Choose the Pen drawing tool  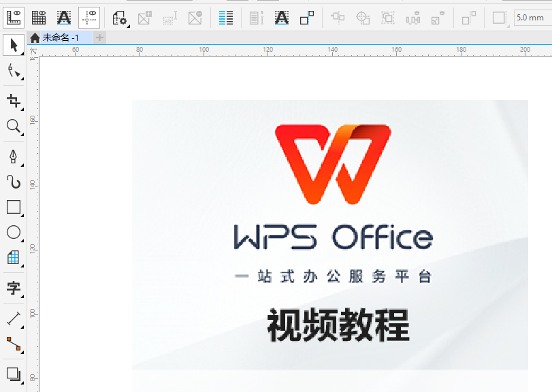point(14,154)
